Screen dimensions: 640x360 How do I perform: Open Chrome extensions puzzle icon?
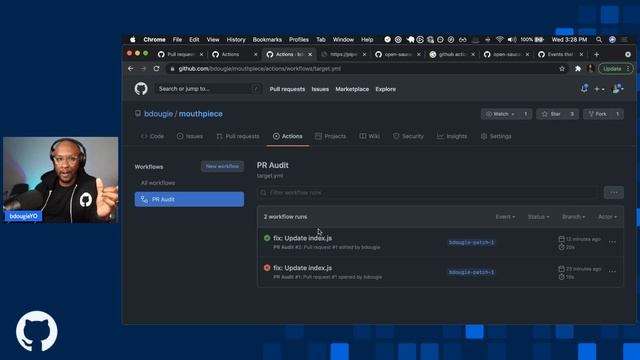click(x=578, y=69)
